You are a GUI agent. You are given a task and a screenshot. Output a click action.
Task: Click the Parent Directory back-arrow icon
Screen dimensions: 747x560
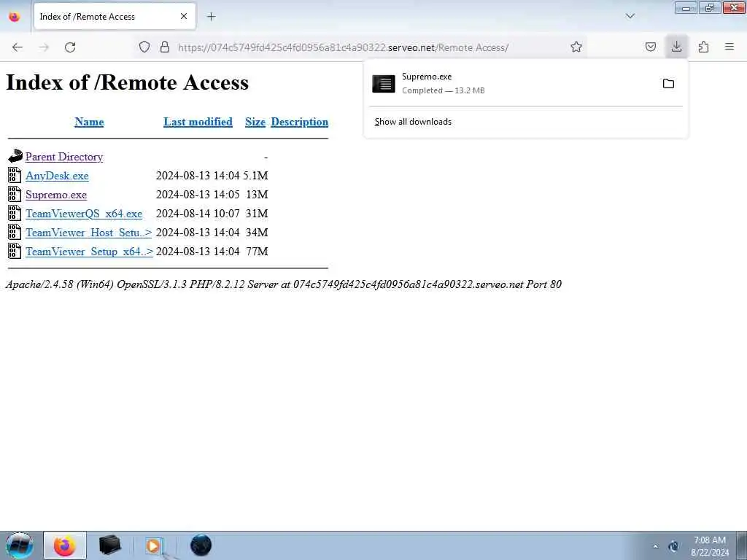[x=15, y=156]
